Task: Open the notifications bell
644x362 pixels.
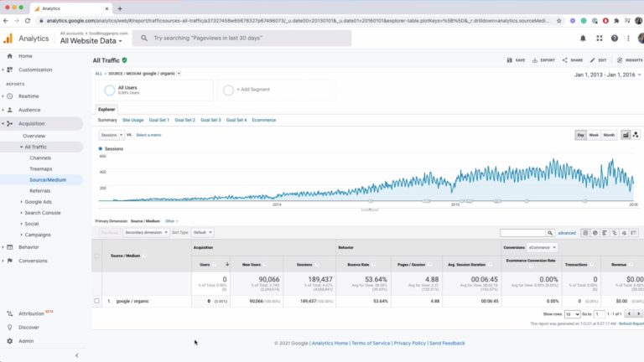Action: coord(583,39)
